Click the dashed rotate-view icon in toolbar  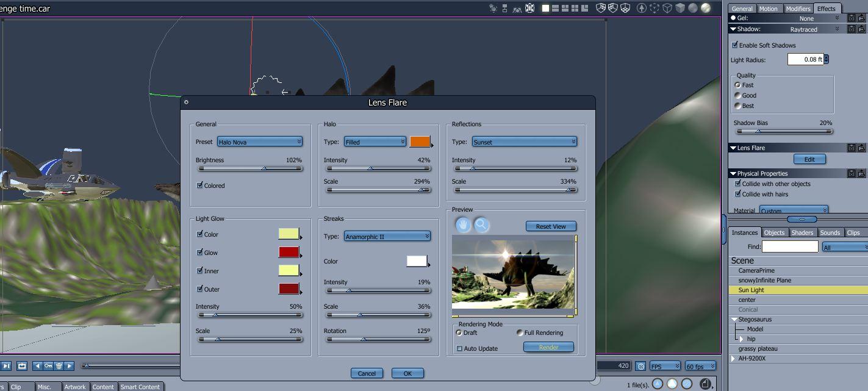pos(655,8)
